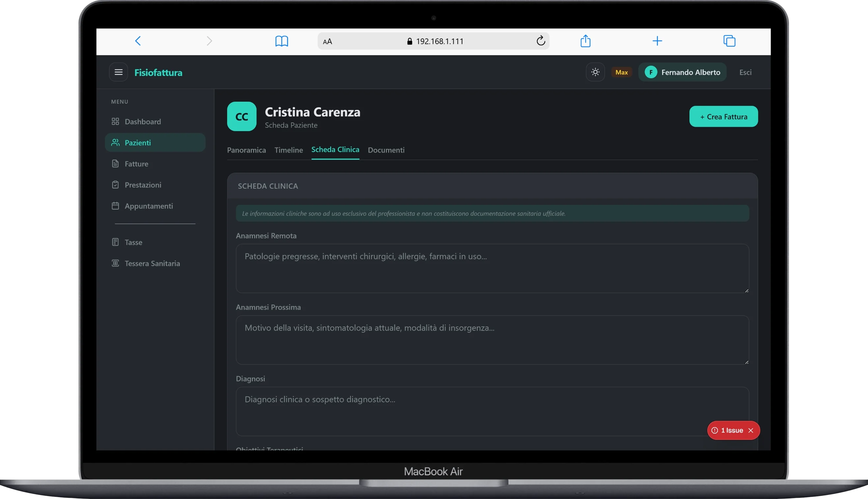
Task: Click the Prestazioni clipboard icon
Action: point(115,185)
